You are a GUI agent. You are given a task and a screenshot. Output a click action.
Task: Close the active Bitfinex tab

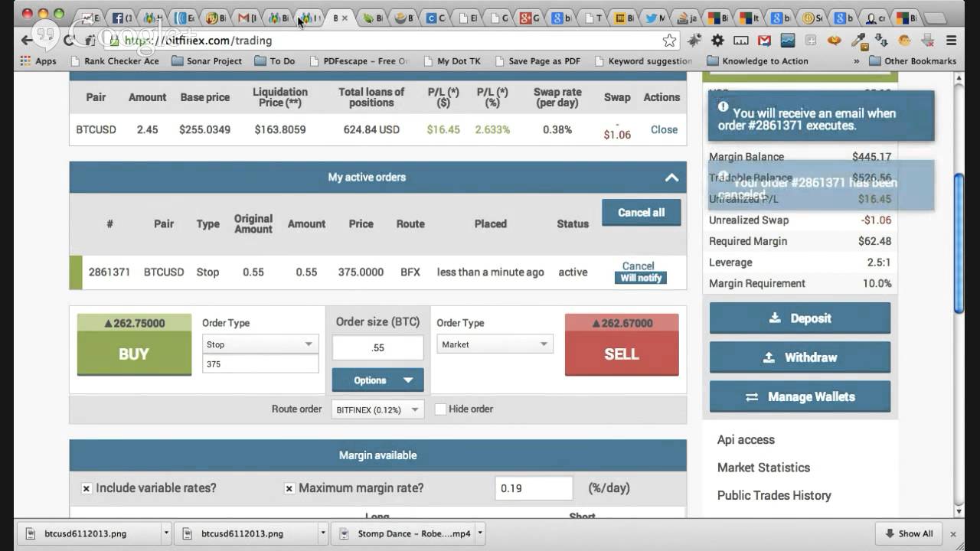[x=344, y=18]
